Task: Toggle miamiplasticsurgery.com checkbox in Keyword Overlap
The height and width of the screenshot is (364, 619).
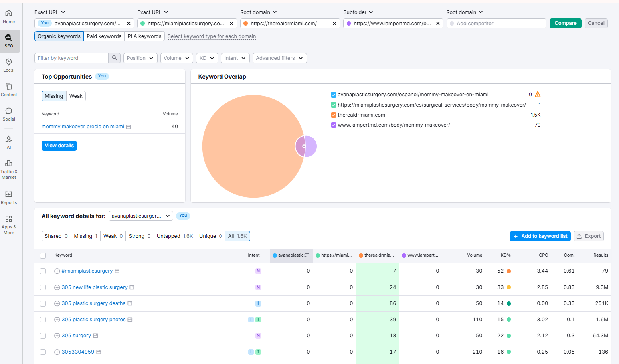Action: pos(334,105)
